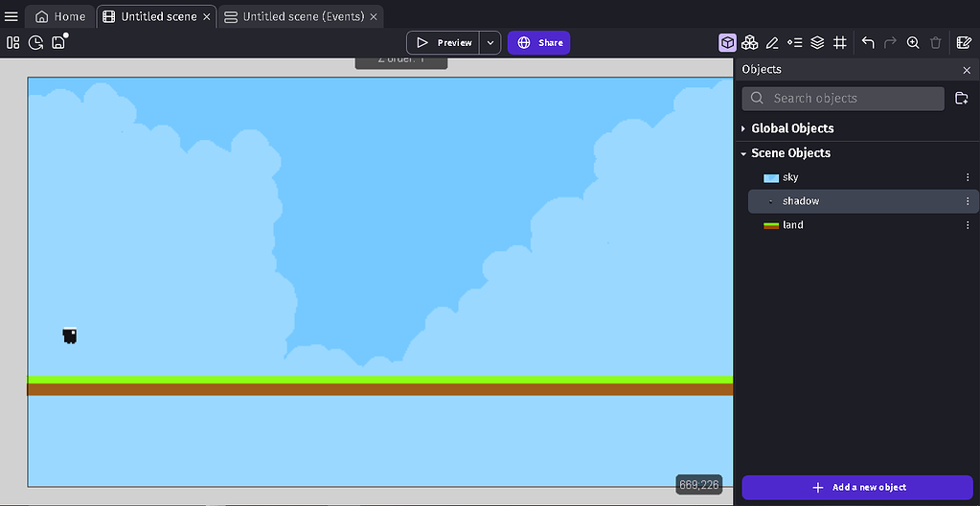Screen dimensions: 980x506
Task: Open version history icon
Action: pos(36,42)
